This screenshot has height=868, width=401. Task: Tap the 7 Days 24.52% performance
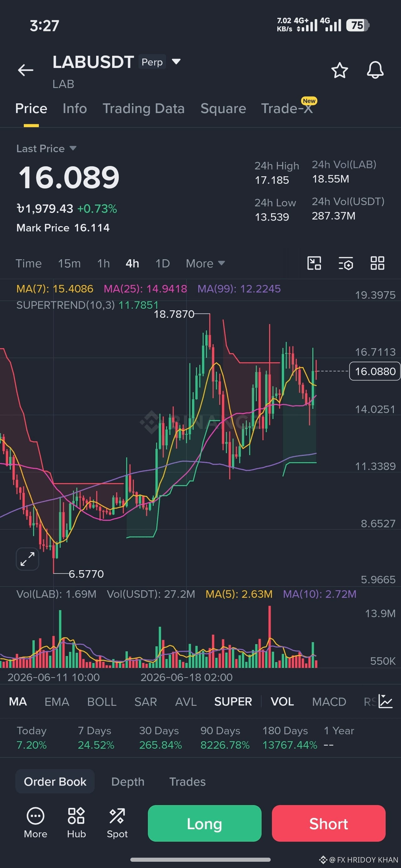96,738
